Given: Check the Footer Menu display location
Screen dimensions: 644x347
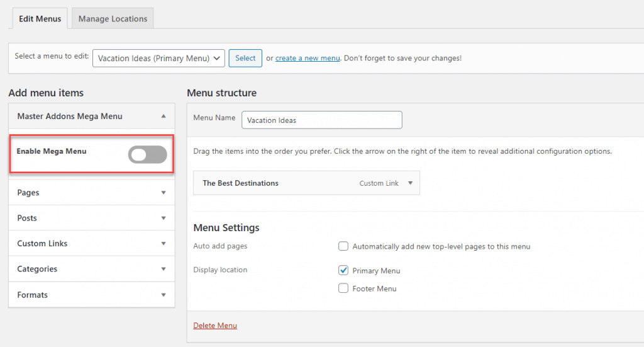Looking at the screenshot, I should point(343,288).
